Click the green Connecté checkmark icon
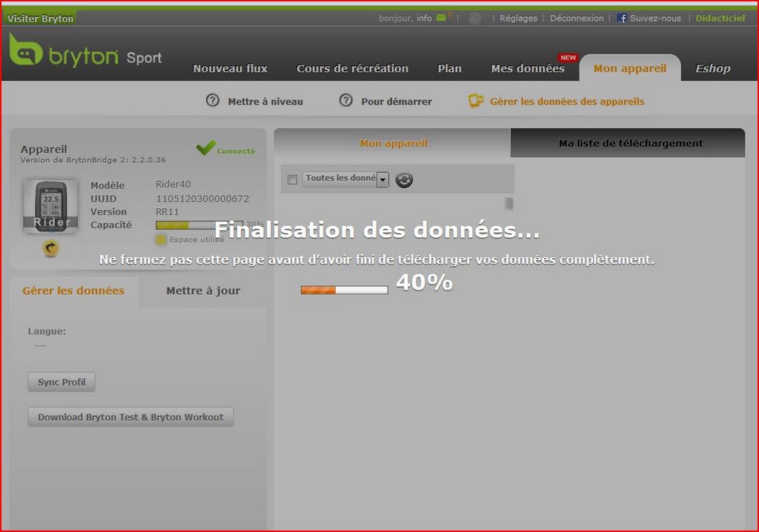This screenshot has width=759, height=532. (206, 147)
